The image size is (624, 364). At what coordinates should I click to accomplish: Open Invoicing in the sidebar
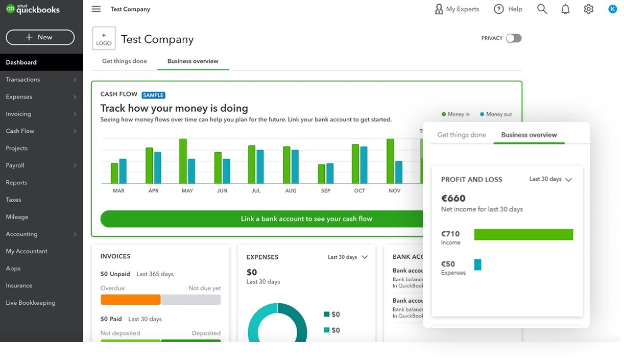[18, 114]
